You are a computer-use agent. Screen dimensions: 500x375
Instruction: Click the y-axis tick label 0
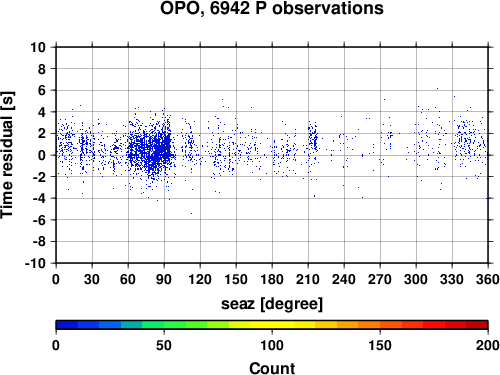click(x=42, y=155)
